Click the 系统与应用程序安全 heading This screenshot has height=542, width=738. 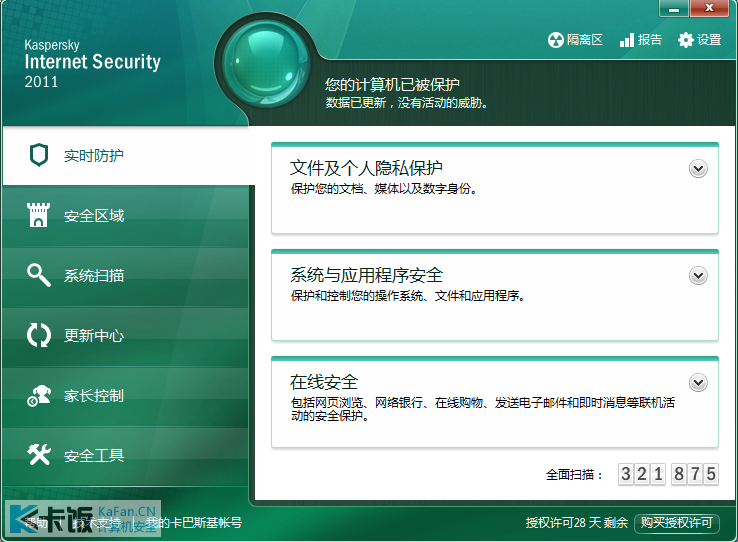[x=366, y=275]
